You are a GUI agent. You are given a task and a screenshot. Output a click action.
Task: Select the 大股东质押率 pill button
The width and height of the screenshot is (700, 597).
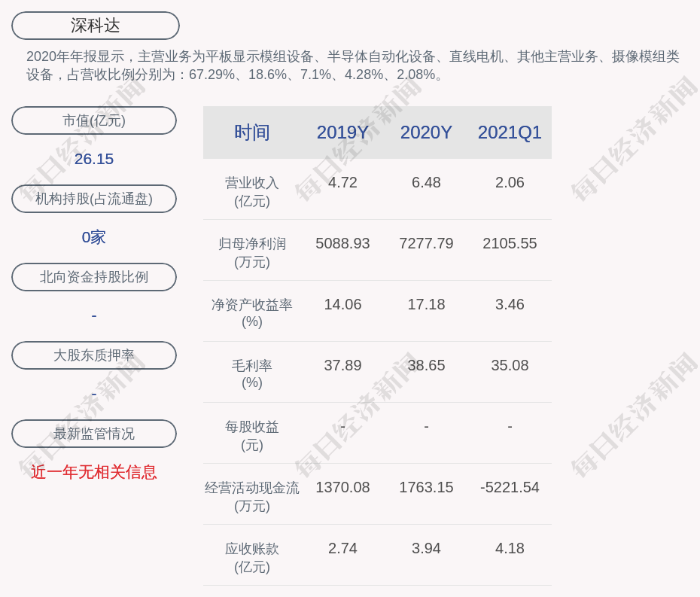coord(94,355)
